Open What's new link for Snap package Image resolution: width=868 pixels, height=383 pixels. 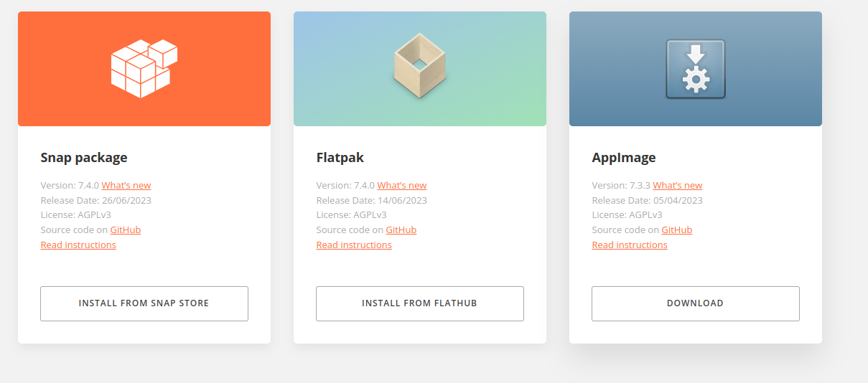126,185
